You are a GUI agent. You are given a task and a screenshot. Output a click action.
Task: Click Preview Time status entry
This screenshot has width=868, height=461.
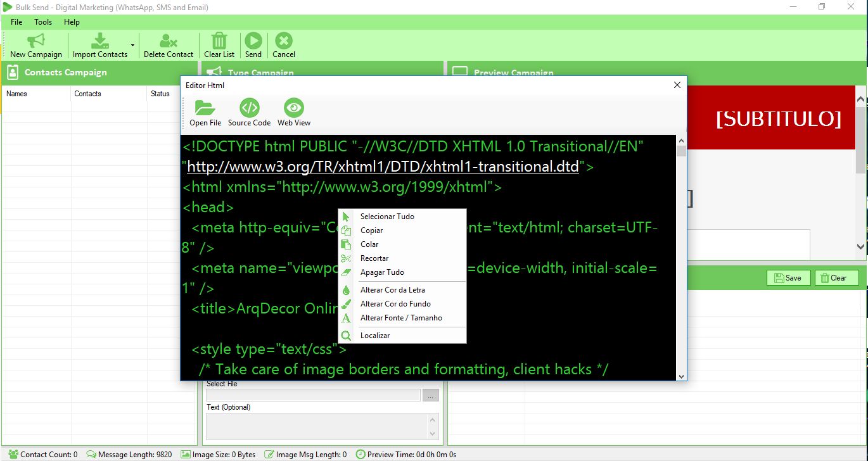tap(406, 454)
